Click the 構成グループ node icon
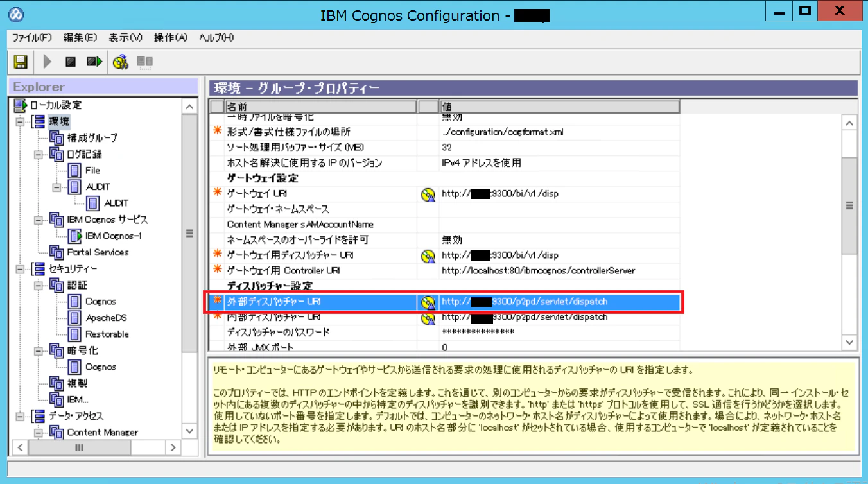The image size is (868, 484). [x=56, y=137]
